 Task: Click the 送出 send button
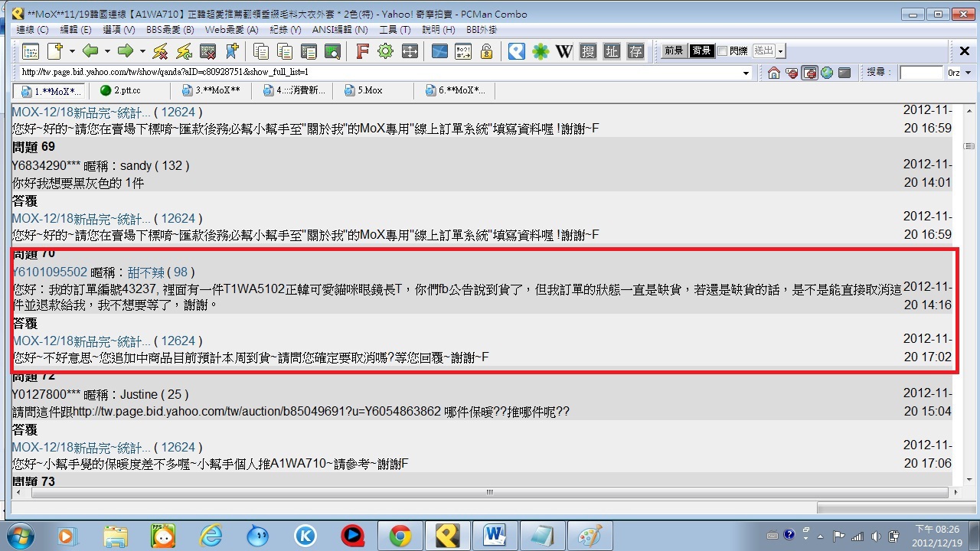click(x=764, y=51)
